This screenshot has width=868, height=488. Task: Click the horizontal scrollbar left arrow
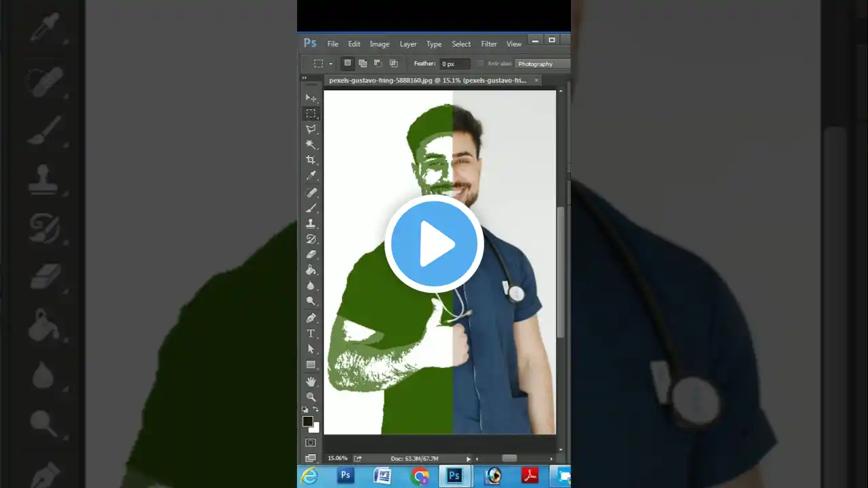coord(477,459)
